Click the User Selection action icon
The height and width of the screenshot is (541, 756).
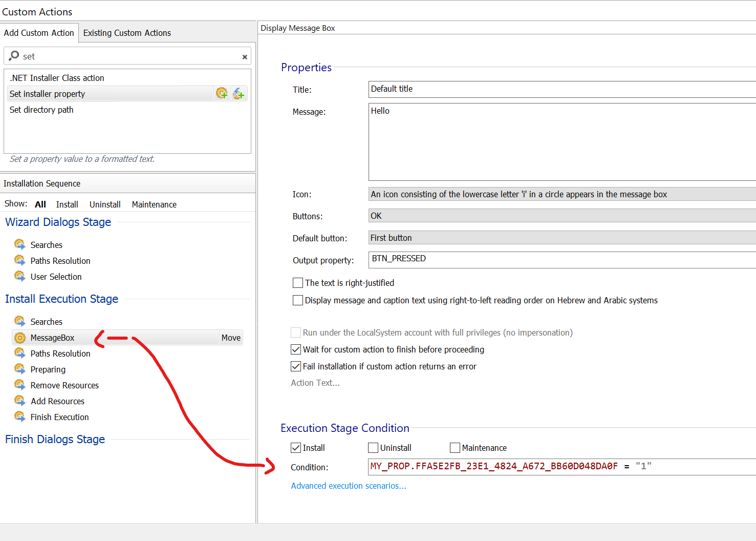click(20, 276)
